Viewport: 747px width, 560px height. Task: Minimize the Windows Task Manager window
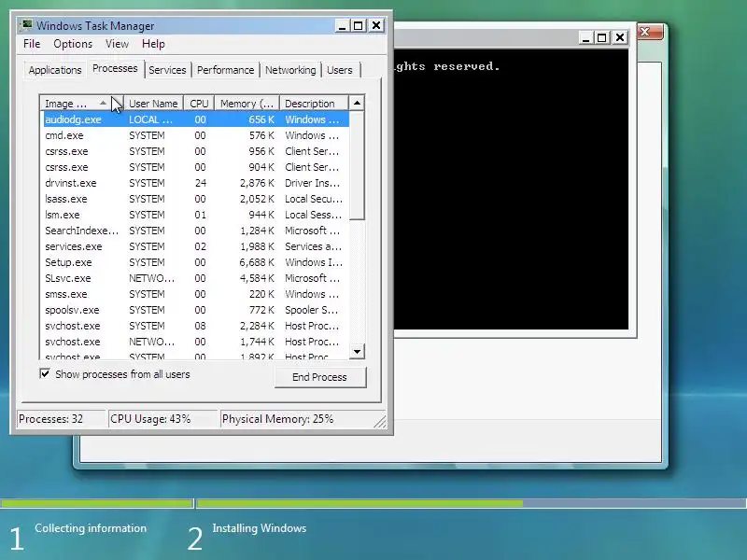342,26
